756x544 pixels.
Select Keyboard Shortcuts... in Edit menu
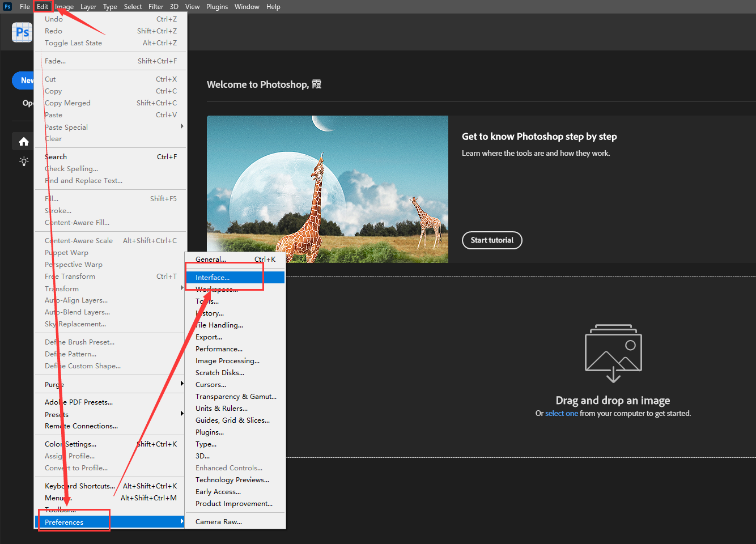click(x=111, y=486)
